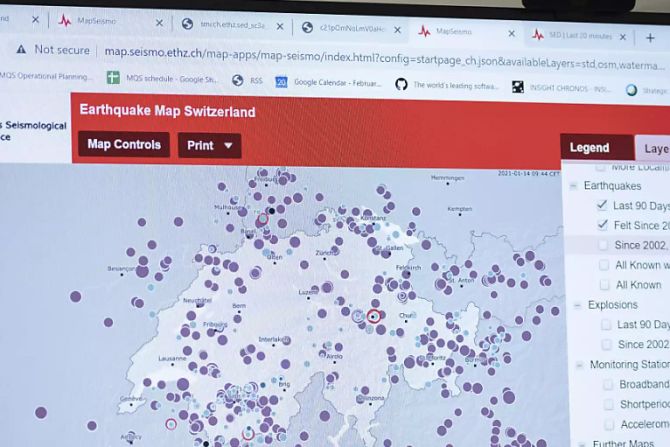
Task: Enable the Shortperiod stations checkbox
Action: click(608, 404)
